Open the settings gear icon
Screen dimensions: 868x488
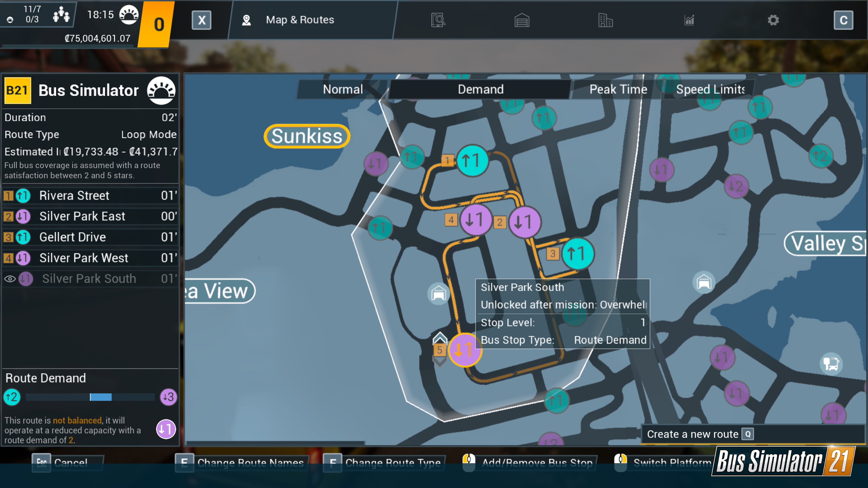click(x=773, y=20)
